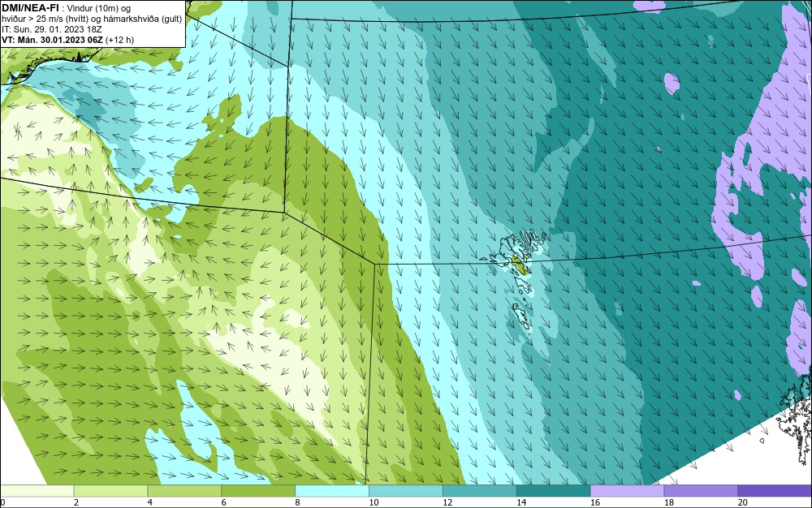Click the legend tick label 6
Viewport: 812px width, 508px height.
click(x=224, y=502)
